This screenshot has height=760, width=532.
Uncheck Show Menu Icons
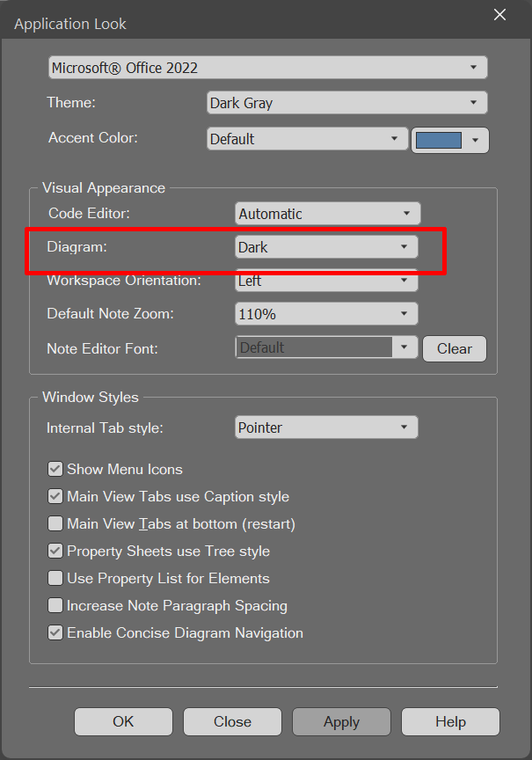point(55,470)
